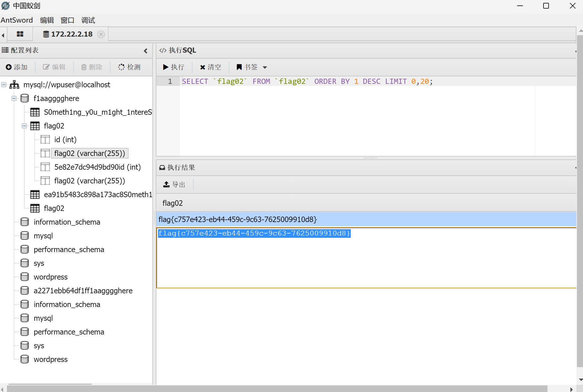Image resolution: width=583 pixels, height=392 pixels.
Task: Click the 执行SQL panel header icon
Action: click(163, 51)
